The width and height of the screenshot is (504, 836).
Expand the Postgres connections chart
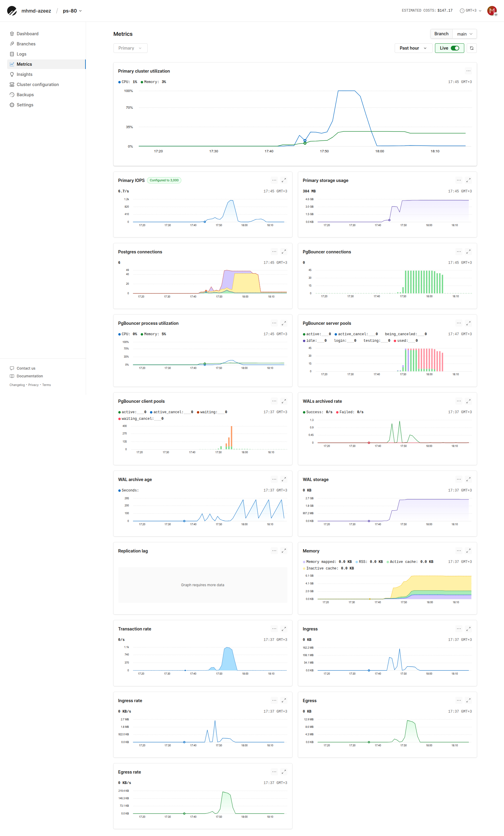[284, 252]
